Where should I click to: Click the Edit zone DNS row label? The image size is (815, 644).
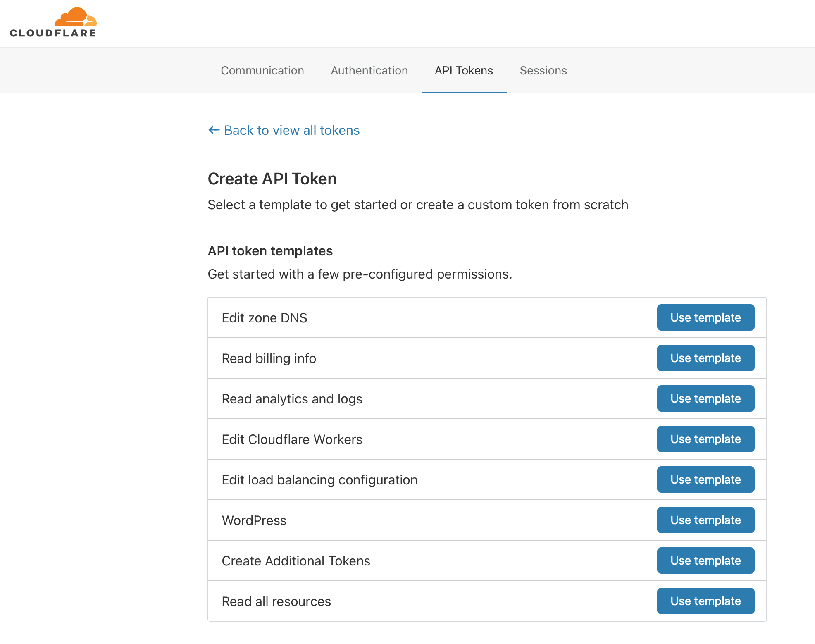265,318
